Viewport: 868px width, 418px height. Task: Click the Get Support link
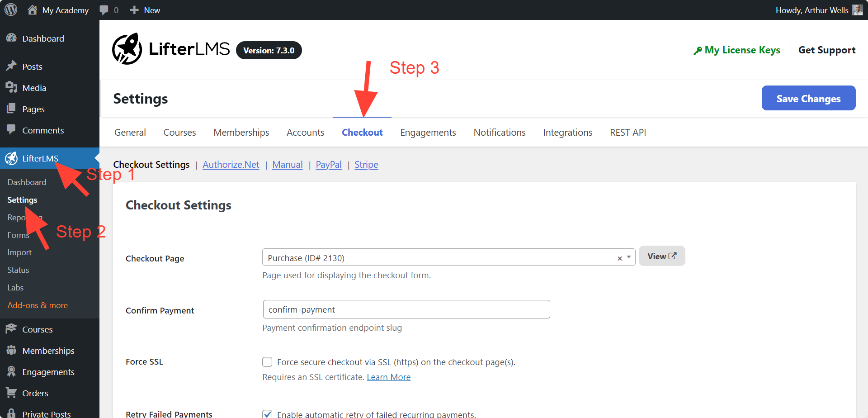827,50
